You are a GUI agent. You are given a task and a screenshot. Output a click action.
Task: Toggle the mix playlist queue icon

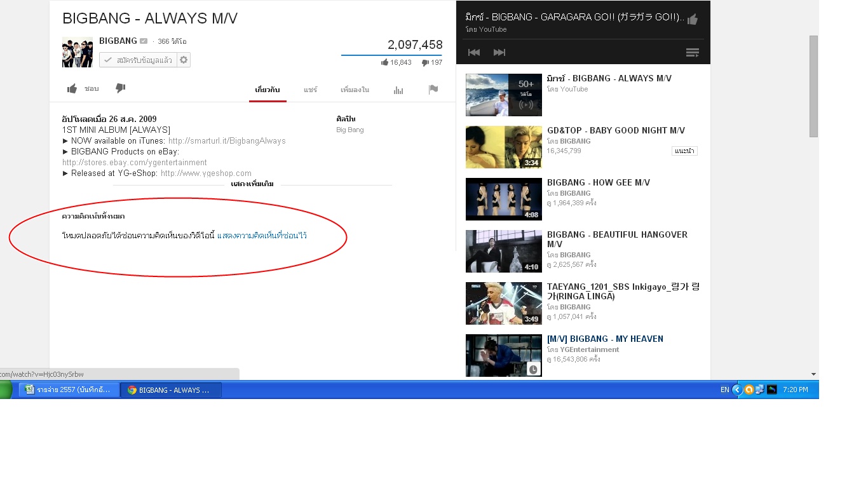(x=693, y=53)
